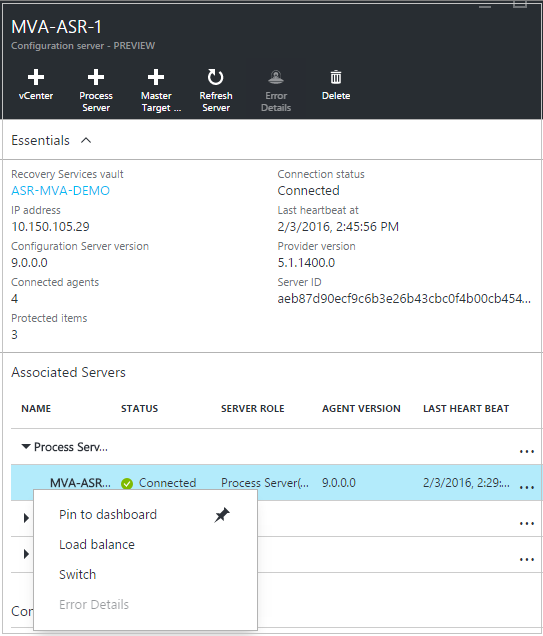The width and height of the screenshot is (543, 636).
Task: Select Switch in the context menu
Action: pos(77,574)
